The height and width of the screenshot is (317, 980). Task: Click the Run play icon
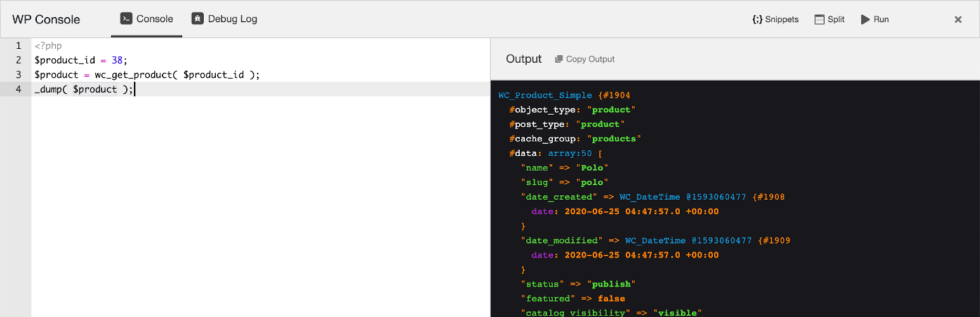(x=864, y=20)
